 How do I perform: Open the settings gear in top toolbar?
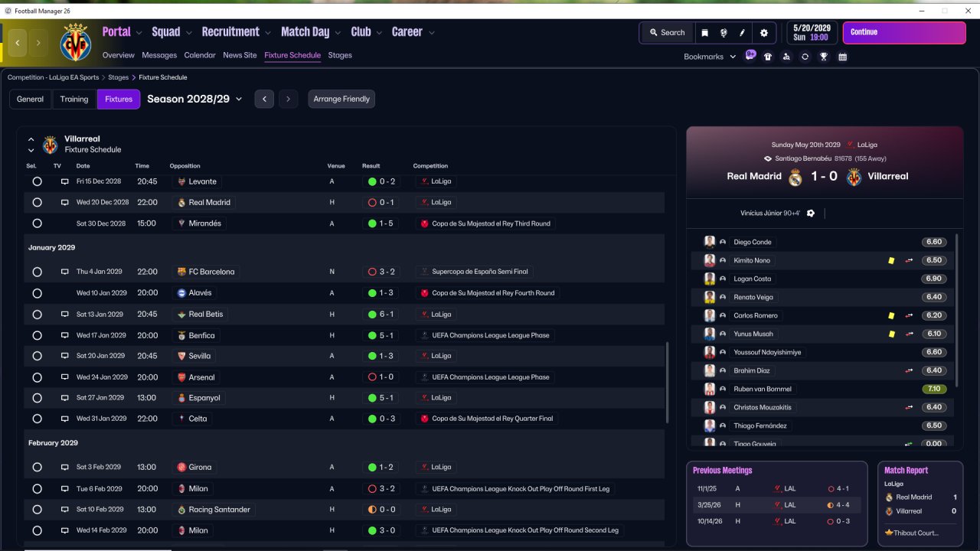[763, 33]
